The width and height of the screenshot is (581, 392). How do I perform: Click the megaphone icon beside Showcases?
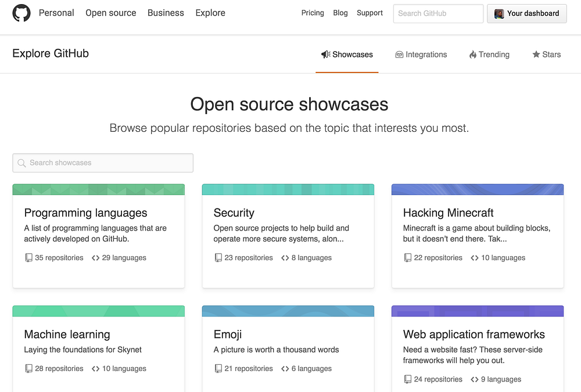click(326, 55)
